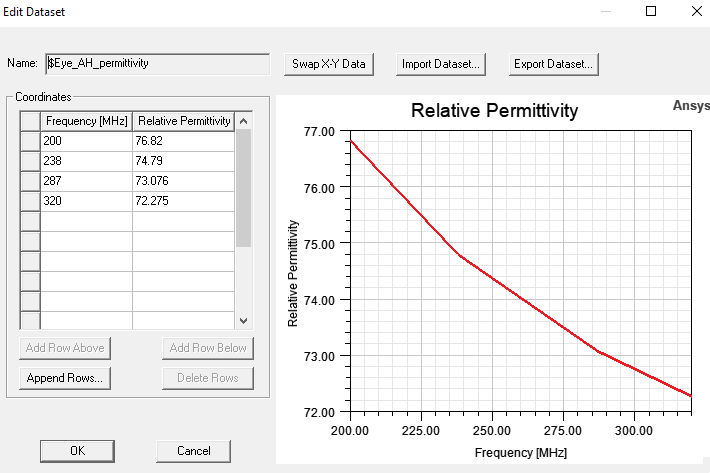This screenshot has width=710, height=473.
Task: Click Append Rows button
Action: pos(64,378)
